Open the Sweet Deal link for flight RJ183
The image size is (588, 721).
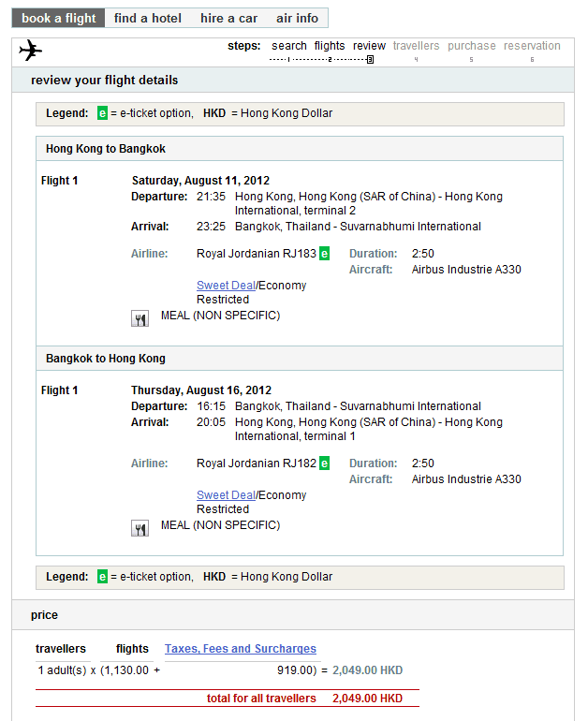226,286
